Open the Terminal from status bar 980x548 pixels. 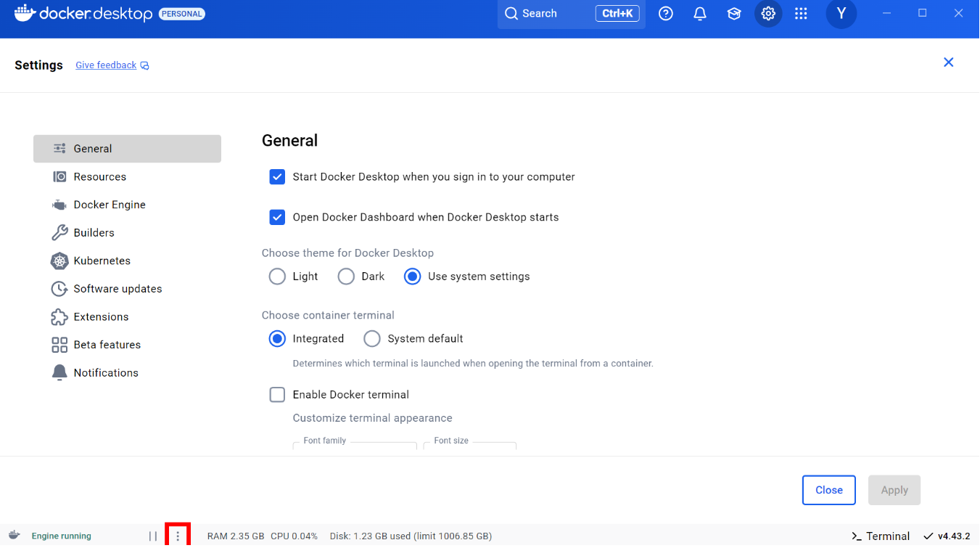pos(881,536)
